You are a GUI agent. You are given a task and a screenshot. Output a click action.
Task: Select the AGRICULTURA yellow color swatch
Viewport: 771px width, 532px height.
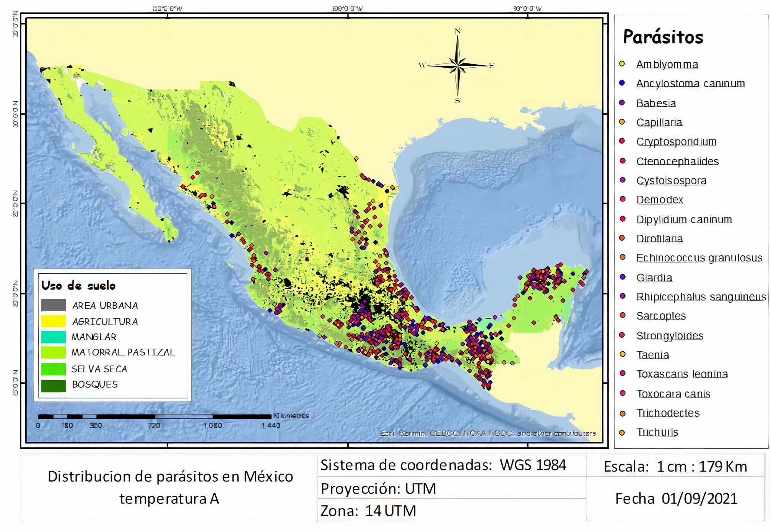coord(54,322)
